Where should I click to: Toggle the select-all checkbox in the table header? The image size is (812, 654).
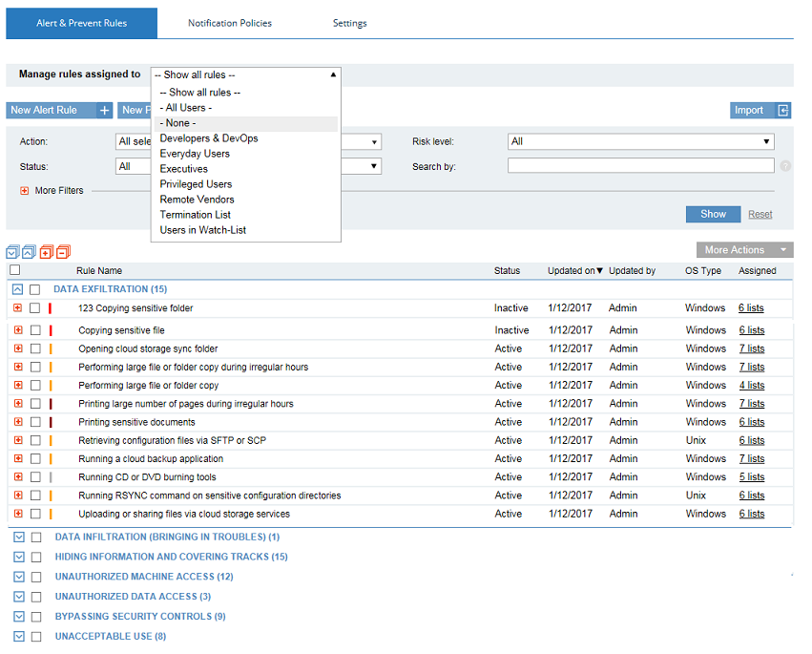pos(14,270)
